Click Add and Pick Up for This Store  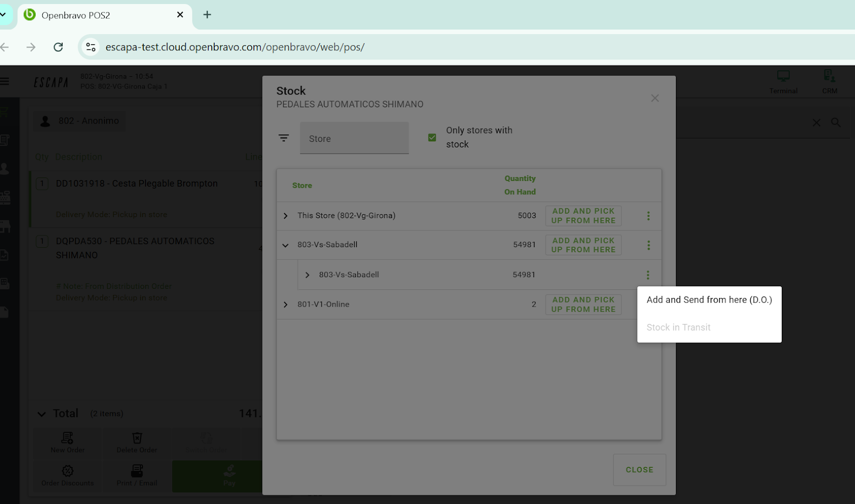click(583, 216)
